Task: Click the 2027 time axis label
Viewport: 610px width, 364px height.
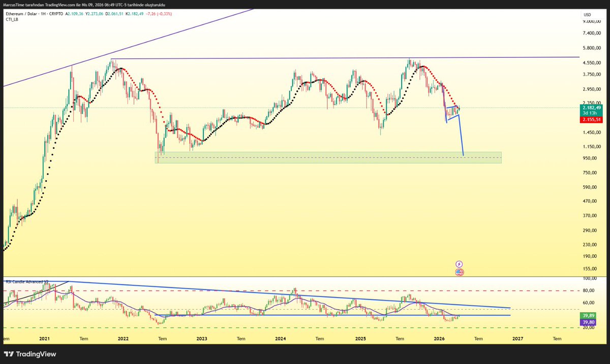Action: pos(517,338)
